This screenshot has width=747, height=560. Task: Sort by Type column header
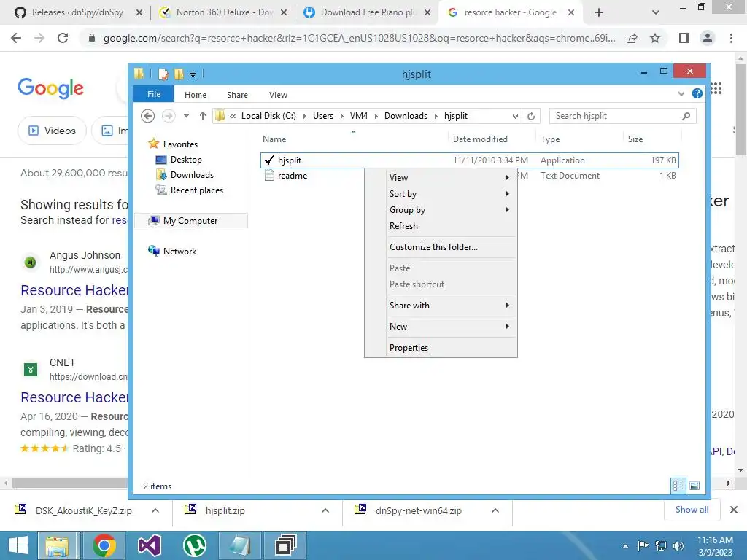point(550,139)
